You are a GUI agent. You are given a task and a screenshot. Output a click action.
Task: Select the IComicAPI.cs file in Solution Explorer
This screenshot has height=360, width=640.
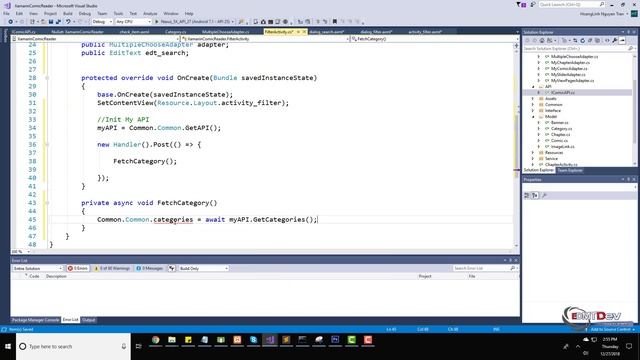pyautogui.click(x=563, y=93)
